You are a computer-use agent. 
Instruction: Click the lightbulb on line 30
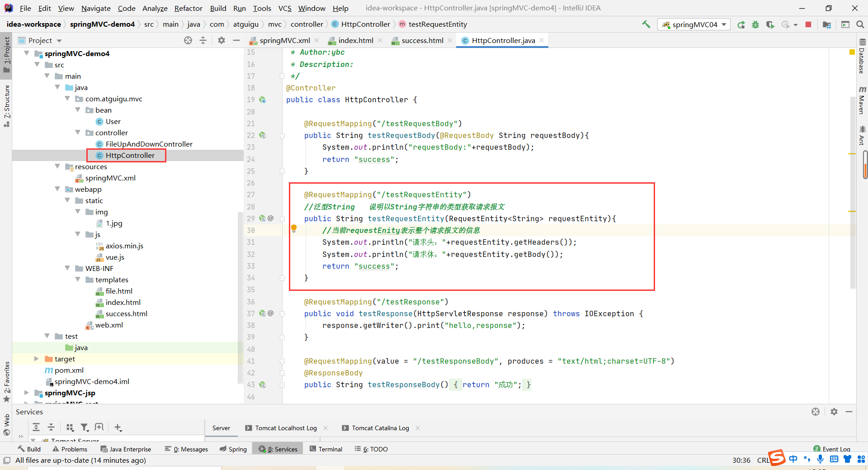point(294,229)
